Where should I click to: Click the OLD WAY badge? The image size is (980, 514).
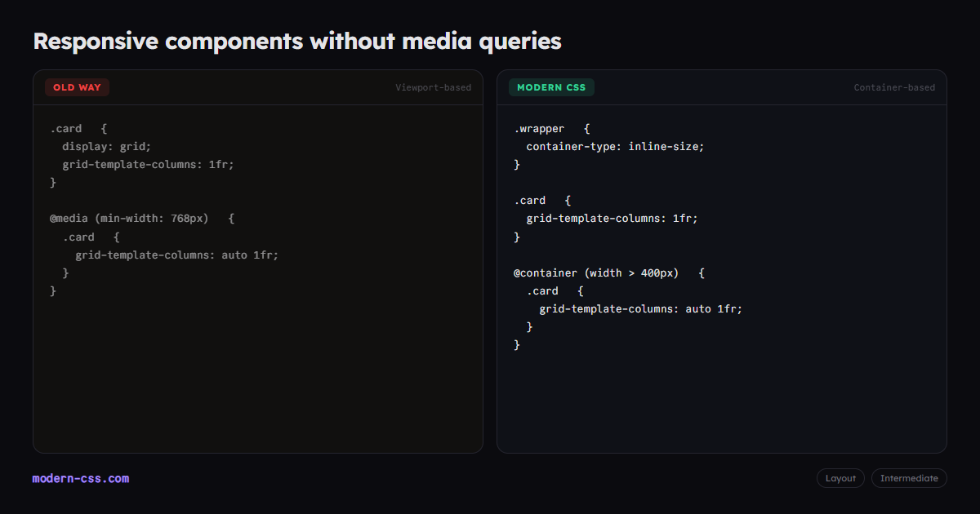(x=78, y=87)
